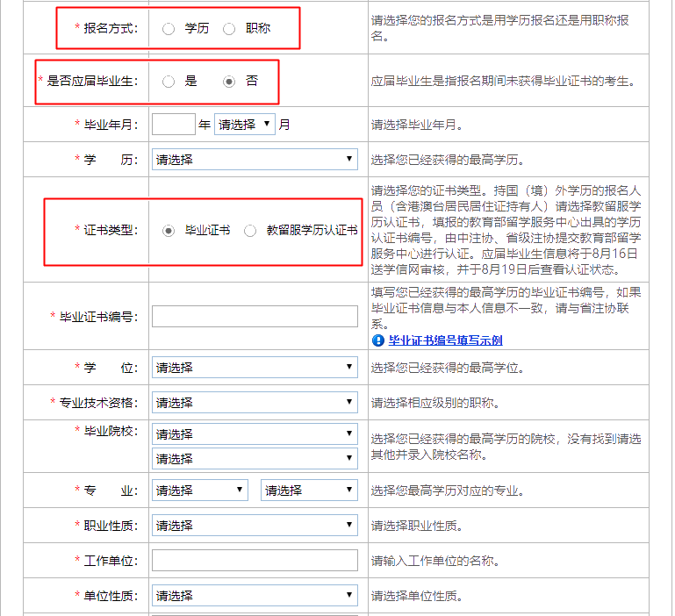Select 教留服学历认证书 certificate type
This screenshot has height=616, width=675.
click(250, 231)
